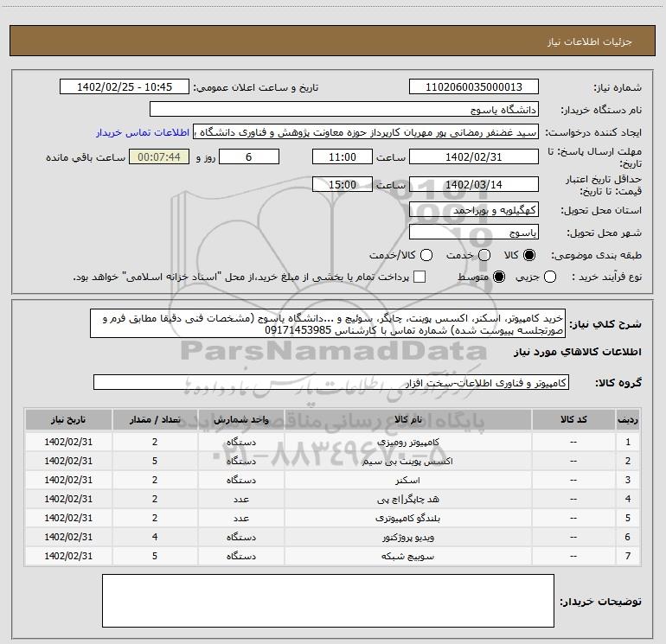Click the announcement date field 1402/02/25 - 10:45
The image size is (666, 644).
tap(125, 86)
